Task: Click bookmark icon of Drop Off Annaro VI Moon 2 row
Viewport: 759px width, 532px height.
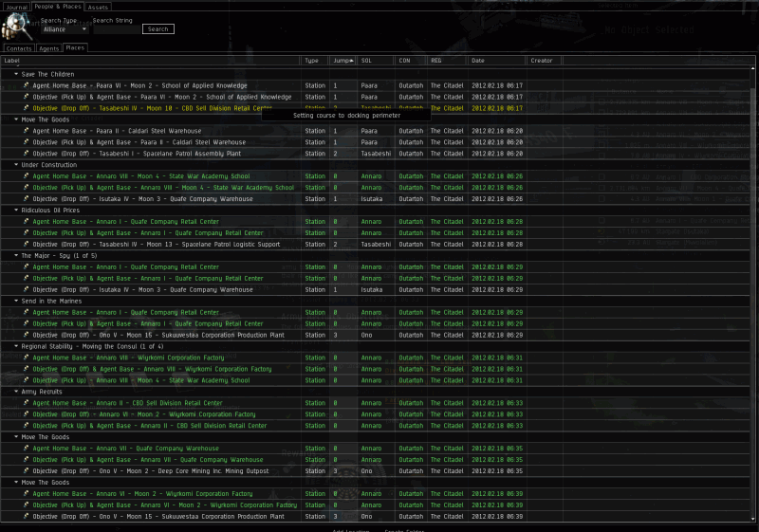Action: pyautogui.click(x=27, y=414)
